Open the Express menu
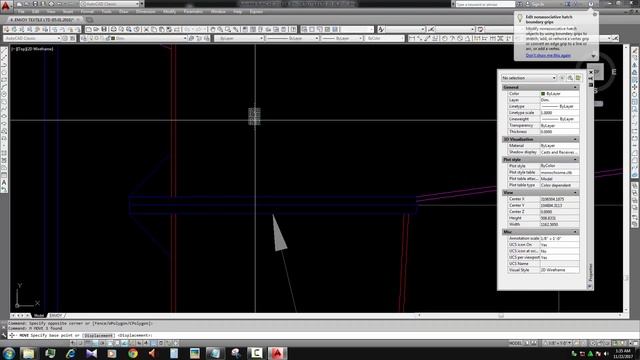The width and height of the screenshot is (640, 360). point(256,12)
